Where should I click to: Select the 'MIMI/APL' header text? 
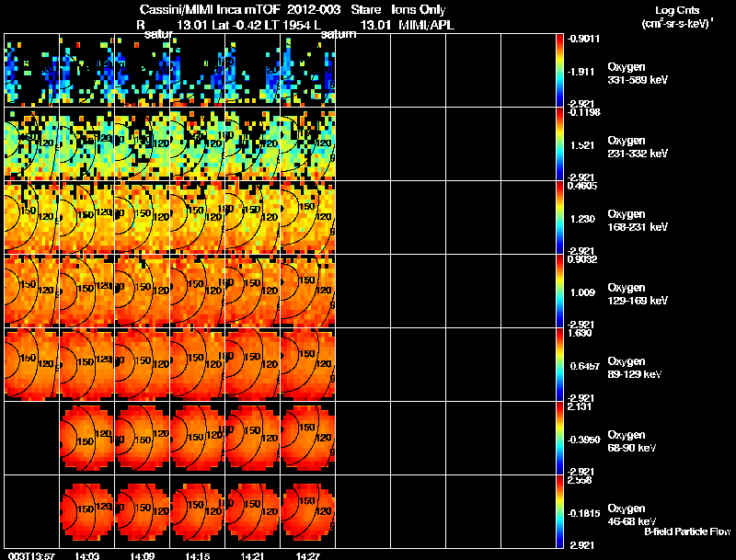tap(426, 25)
